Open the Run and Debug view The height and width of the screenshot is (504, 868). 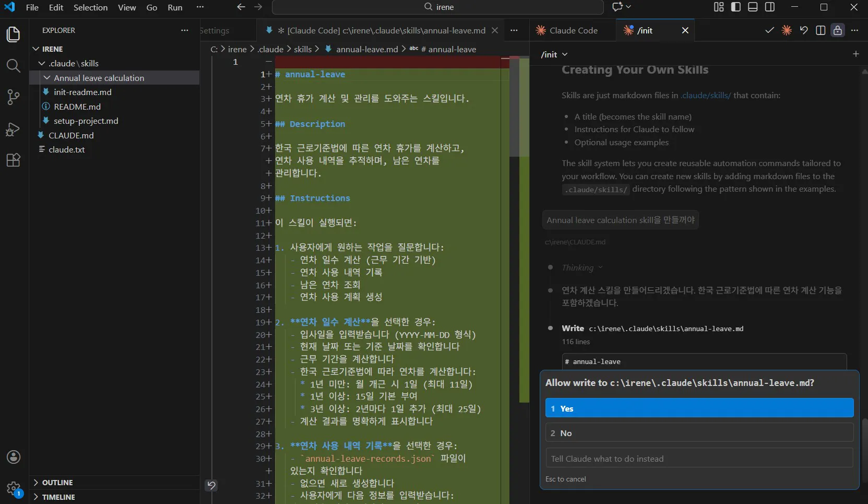(13, 129)
